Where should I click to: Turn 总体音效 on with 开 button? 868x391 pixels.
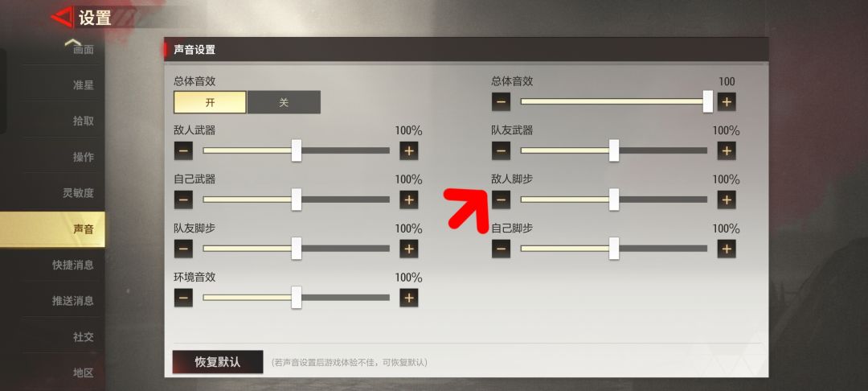210,102
